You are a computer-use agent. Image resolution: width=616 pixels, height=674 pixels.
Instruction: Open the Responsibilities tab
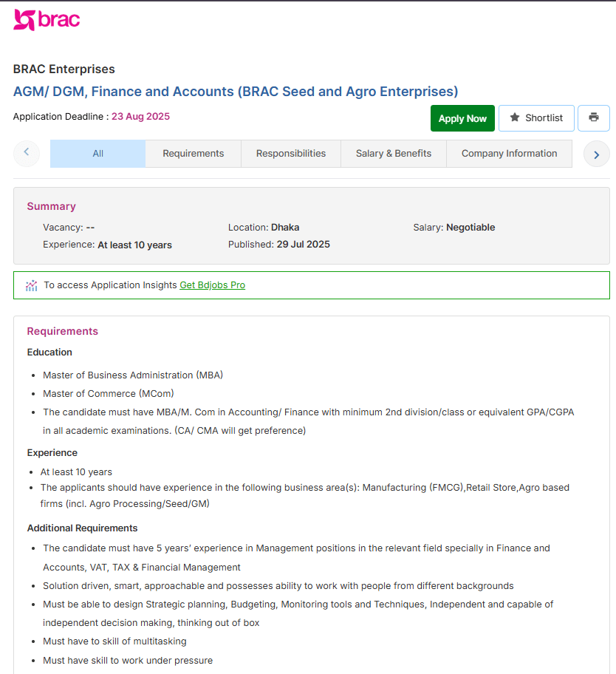point(291,154)
